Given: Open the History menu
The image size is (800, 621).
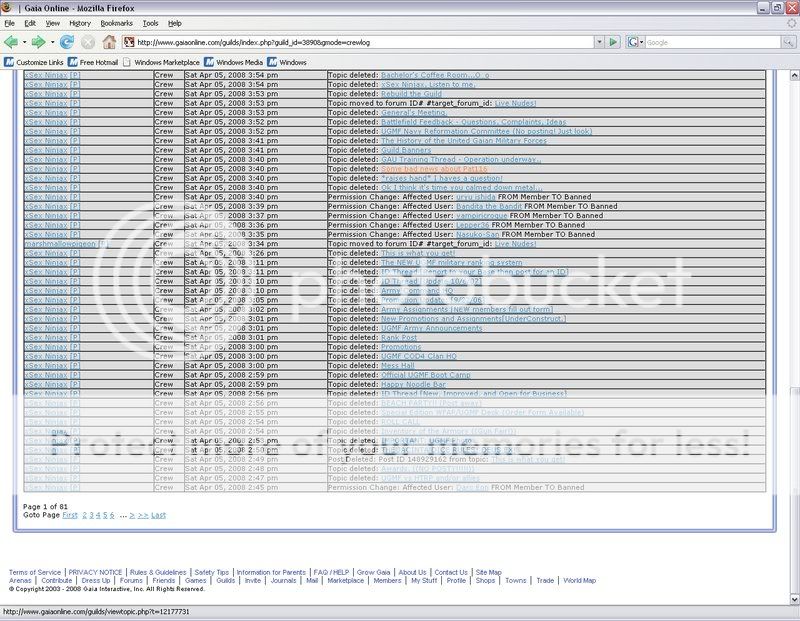Looking at the screenshot, I should click(80, 22).
